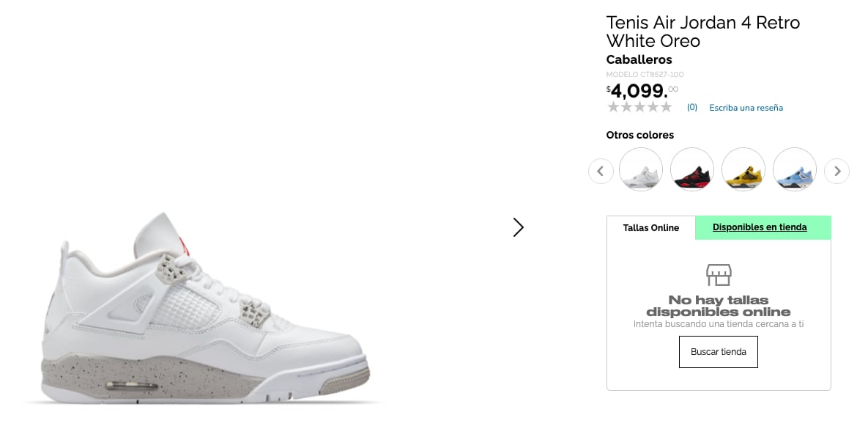Click the product title Tenis Air Jordan 4

(702, 32)
